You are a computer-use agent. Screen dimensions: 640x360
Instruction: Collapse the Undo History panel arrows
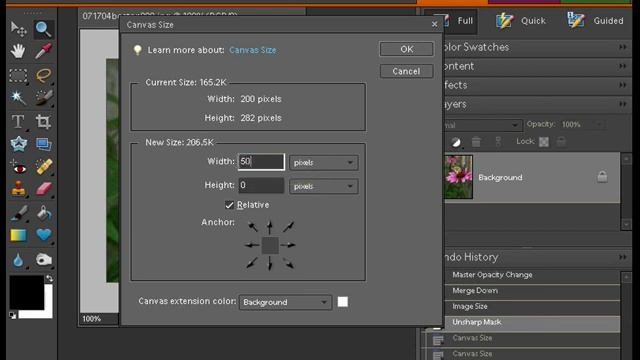(622, 257)
